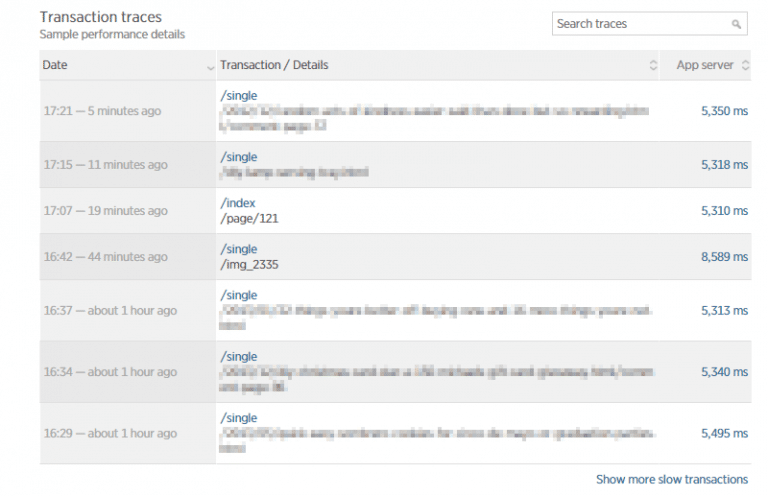Open /single trace from 16:37
Image resolution: width=768 pixels, height=496 pixels.
pos(238,295)
